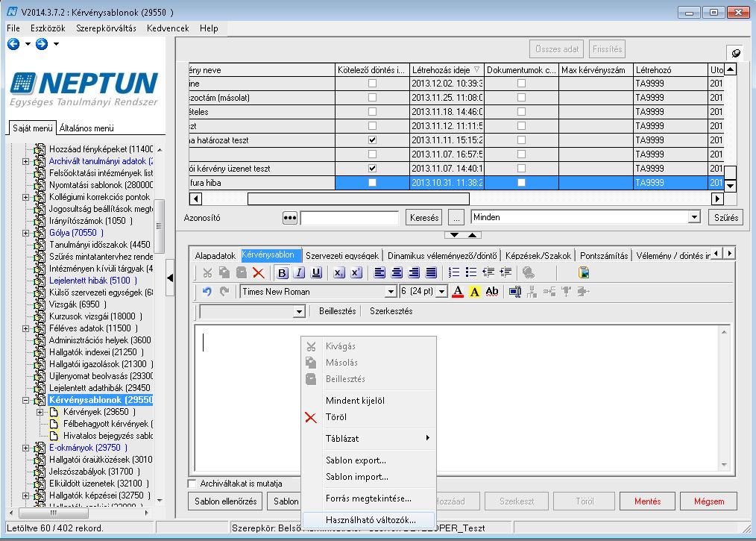
Task: Click the red X delete toolbar icon
Action: coord(259,272)
